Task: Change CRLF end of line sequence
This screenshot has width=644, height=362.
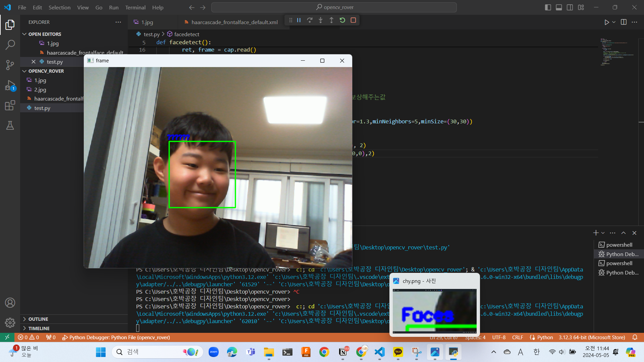Action: [x=518, y=337]
